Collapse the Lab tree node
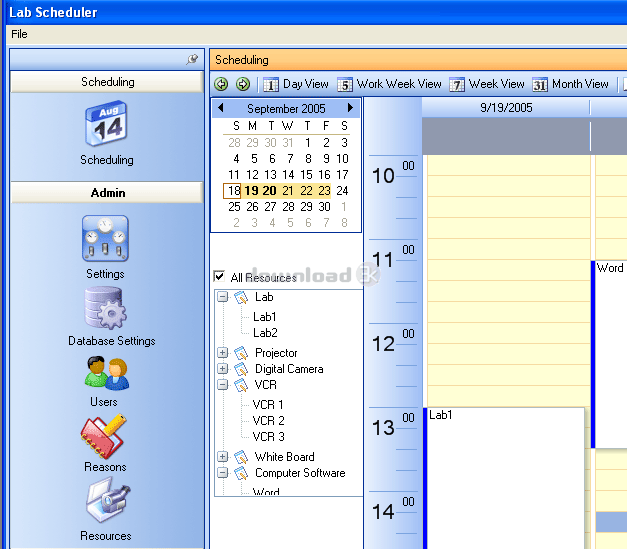This screenshot has width=627, height=549. 223,297
